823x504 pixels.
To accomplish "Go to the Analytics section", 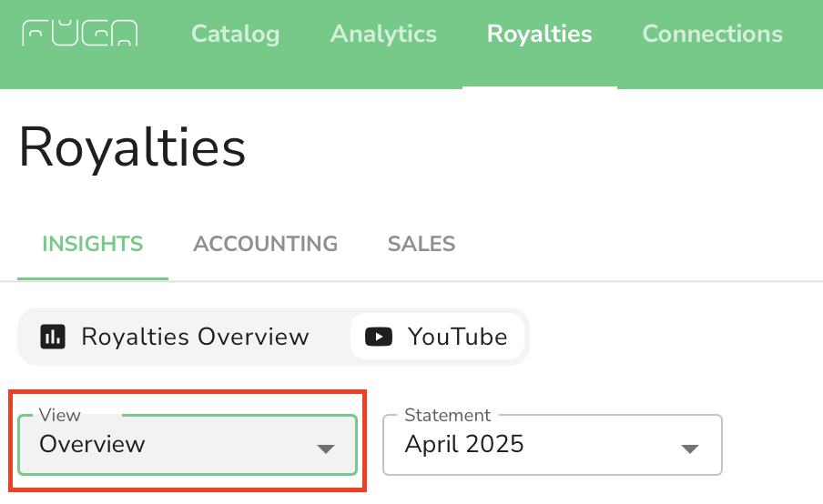I will tap(383, 34).
